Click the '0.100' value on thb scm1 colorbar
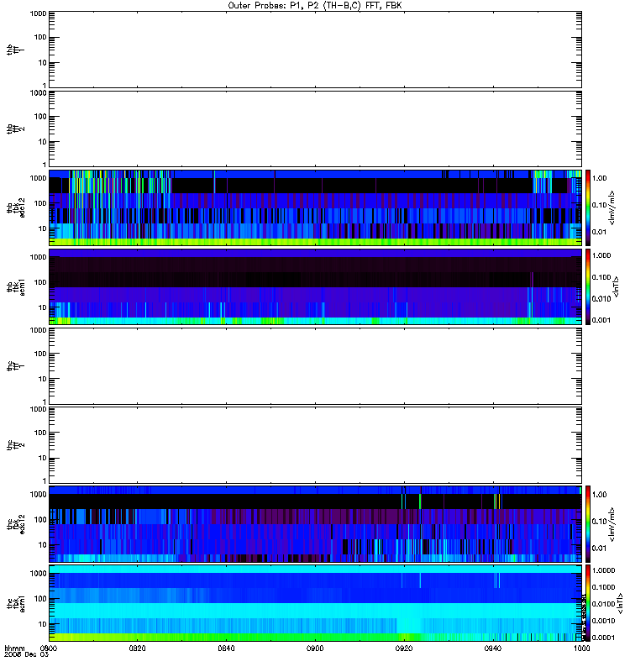Screen dimensions: 630x672 click(601, 277)
